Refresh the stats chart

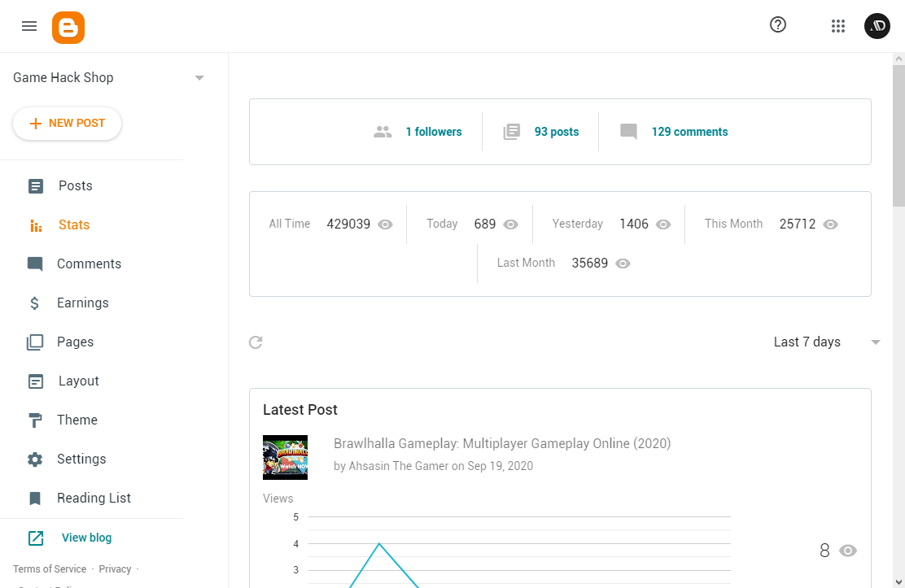pyautogui.click(x=256, y=342)
